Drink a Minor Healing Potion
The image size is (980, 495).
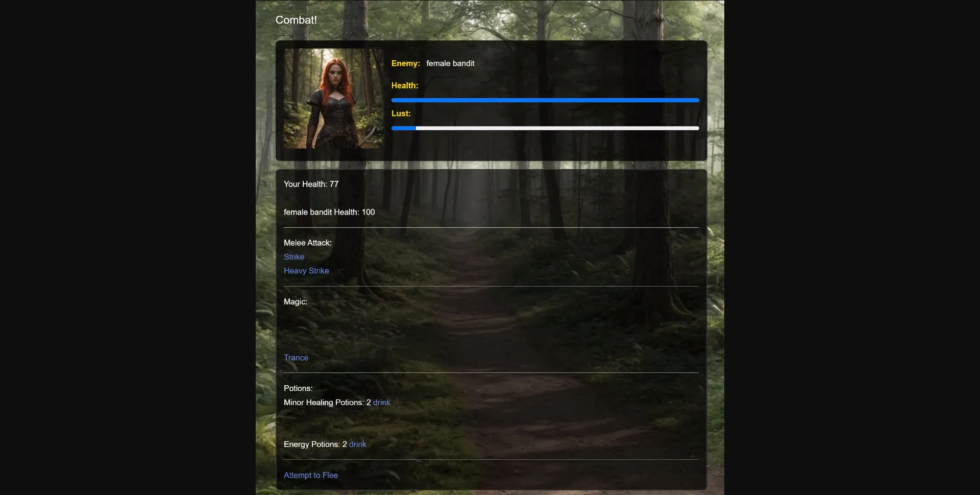tap(381, 402)
